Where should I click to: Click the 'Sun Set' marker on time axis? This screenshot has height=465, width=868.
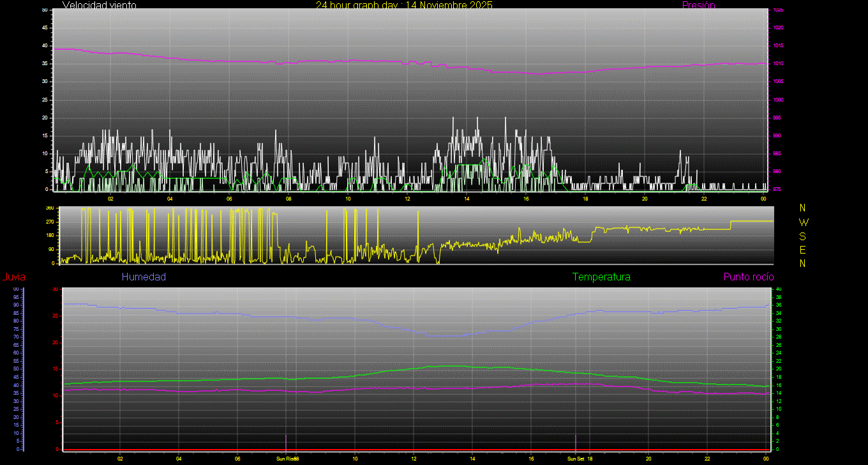(x=576, y=459)
